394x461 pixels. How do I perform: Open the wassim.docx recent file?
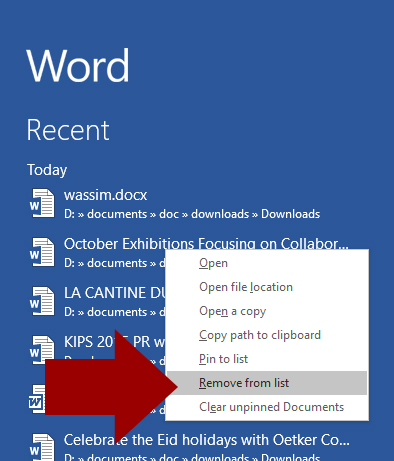point(105,195)
